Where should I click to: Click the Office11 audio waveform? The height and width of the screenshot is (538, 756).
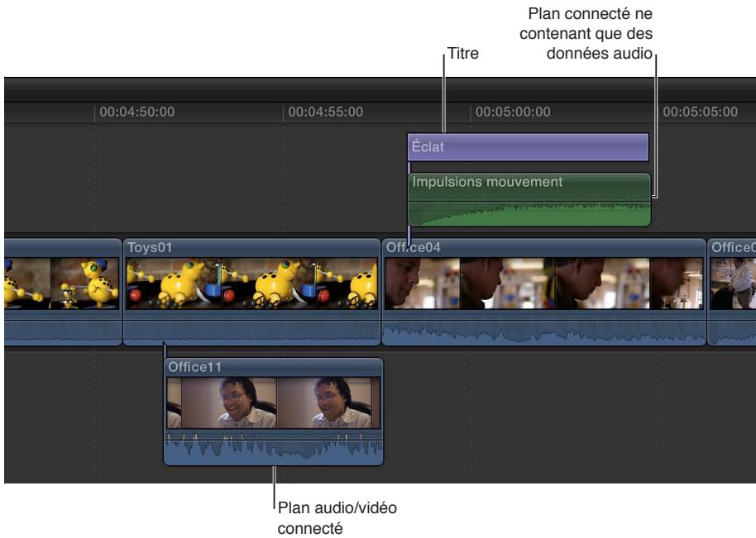point(274,447)
